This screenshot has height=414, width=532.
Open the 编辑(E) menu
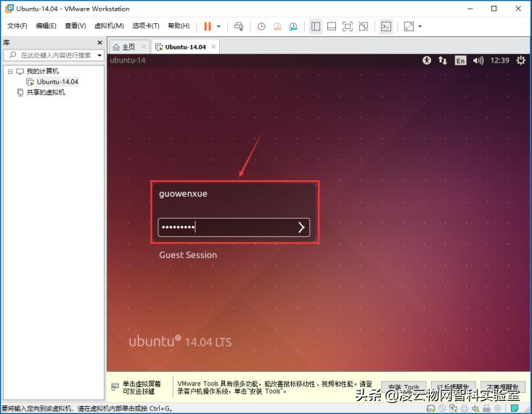[x=46, y=26]
